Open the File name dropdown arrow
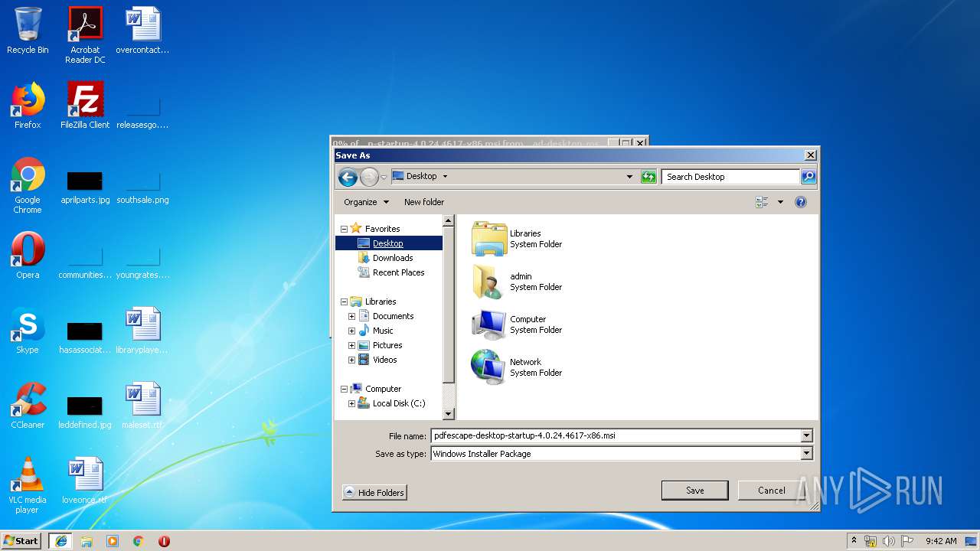 pos(806,435)
